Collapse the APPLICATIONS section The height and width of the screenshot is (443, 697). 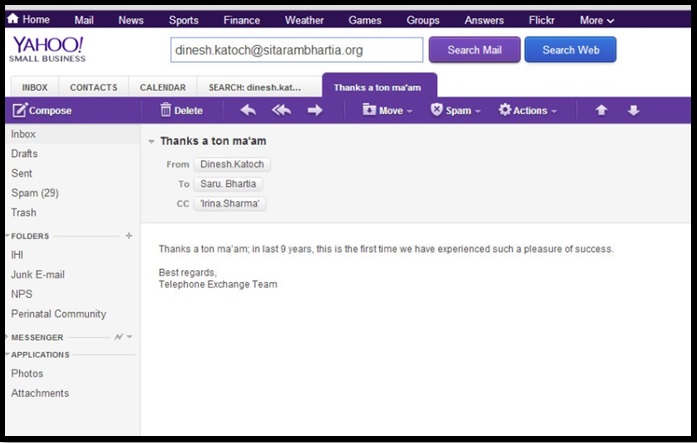(x=7, y=354)
